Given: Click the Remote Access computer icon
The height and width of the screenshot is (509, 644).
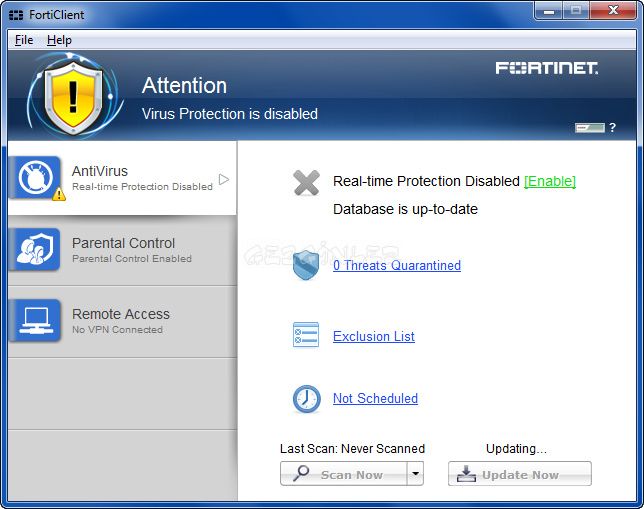Looking at the screenshot, I should [x=36, y=320].
